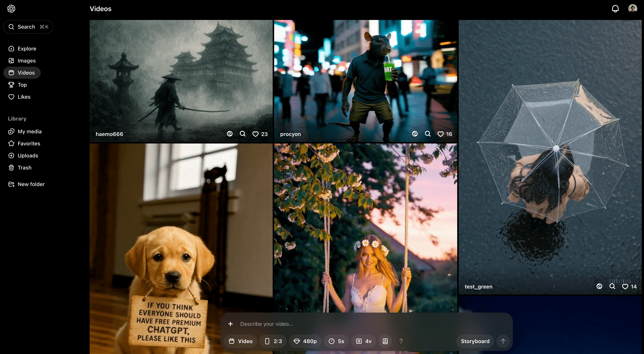
Task: Click remix swirl icon on test_green's video
Action: tap(599, 286)
